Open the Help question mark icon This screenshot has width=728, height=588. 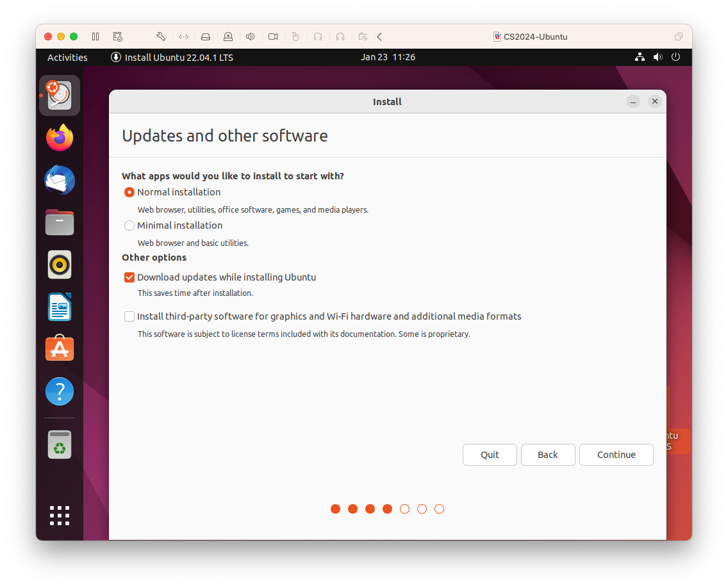pyautogui.click(x=60, y=391)
